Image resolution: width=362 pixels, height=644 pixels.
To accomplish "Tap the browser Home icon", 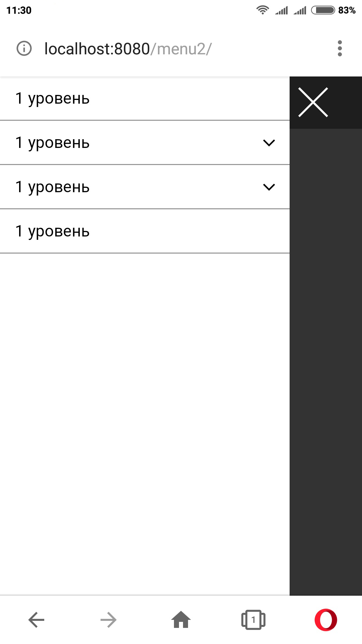I will coord(181,620).
